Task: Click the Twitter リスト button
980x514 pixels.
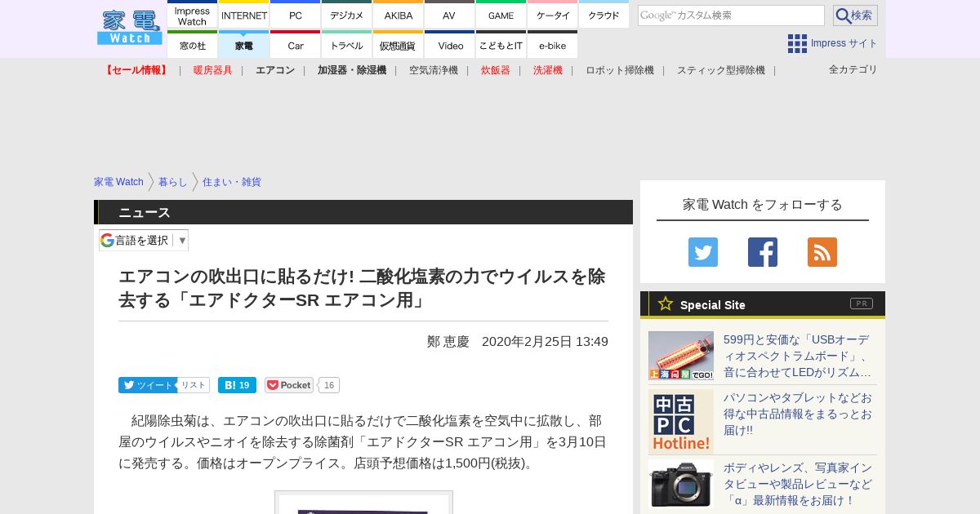Action: tap(194, 385)
